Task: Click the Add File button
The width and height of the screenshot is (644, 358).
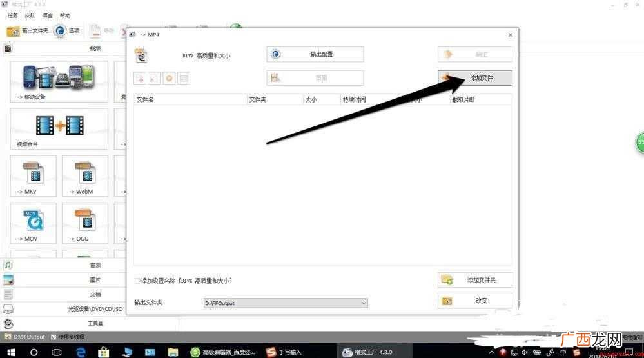Action: coord(475,77)
